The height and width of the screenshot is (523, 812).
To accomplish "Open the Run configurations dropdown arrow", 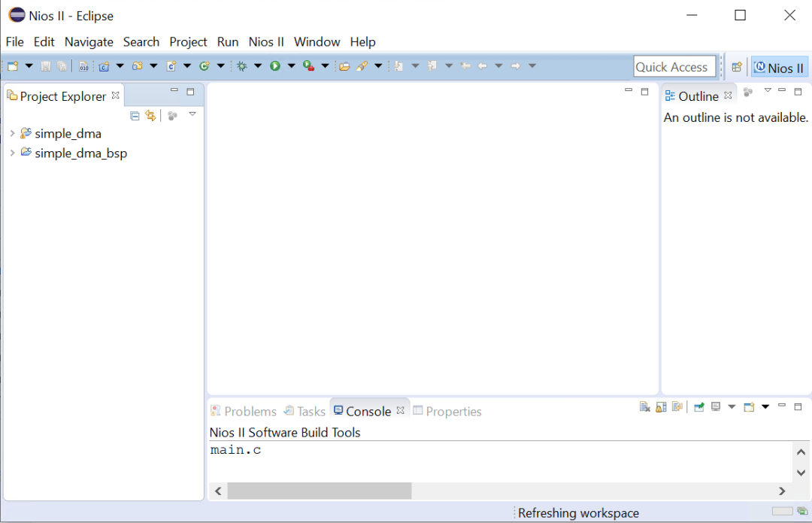I will point(291,65).
